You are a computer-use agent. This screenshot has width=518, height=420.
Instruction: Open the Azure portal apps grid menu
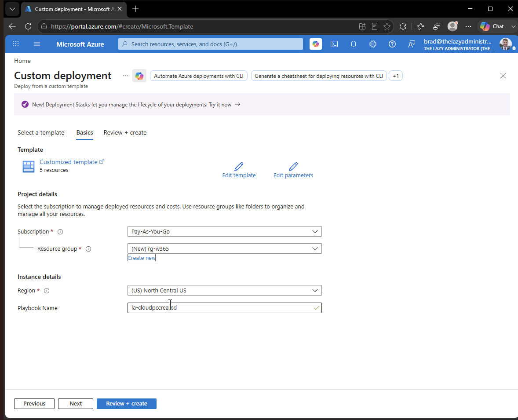[16, 44]
